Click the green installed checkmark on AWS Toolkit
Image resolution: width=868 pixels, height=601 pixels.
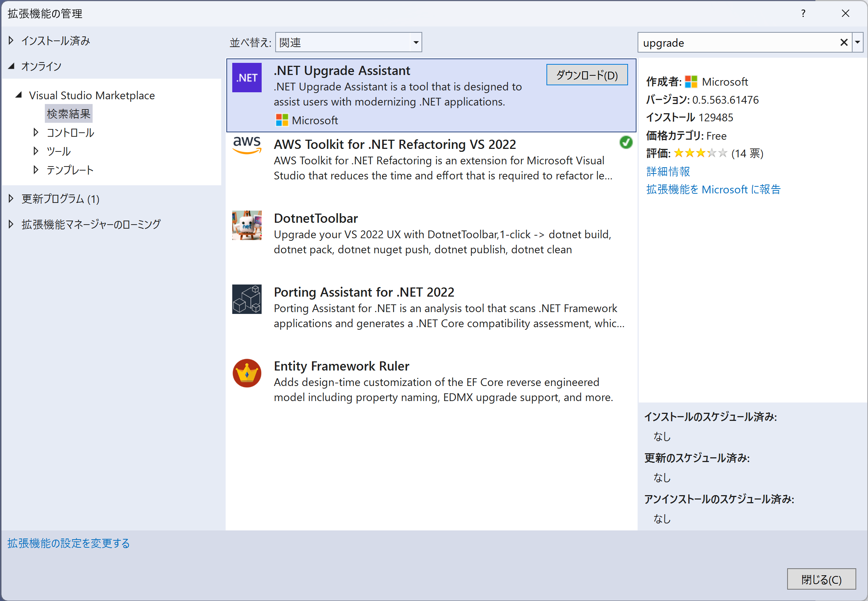pos(625,142)
